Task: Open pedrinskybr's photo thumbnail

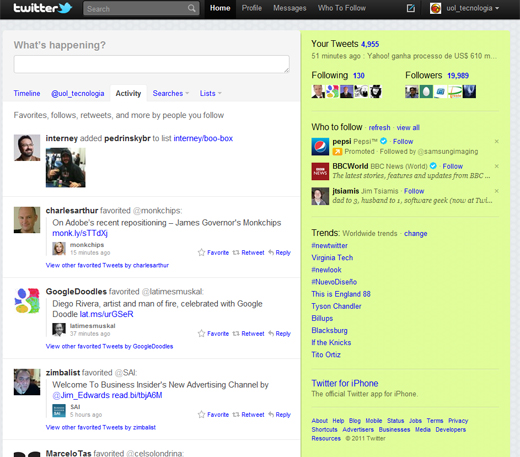Action: (x=66, y=168)
